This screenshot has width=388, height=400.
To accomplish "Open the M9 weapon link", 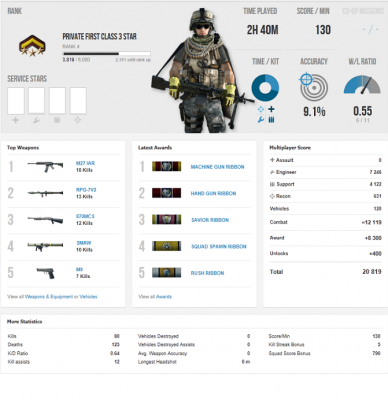I will click(79, 269).
